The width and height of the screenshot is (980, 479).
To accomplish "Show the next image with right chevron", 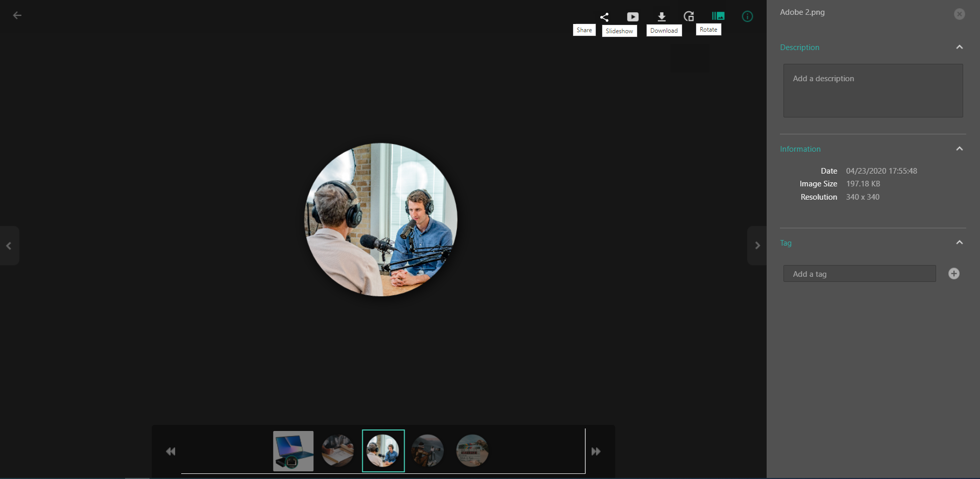I will (x=757, y=246).
